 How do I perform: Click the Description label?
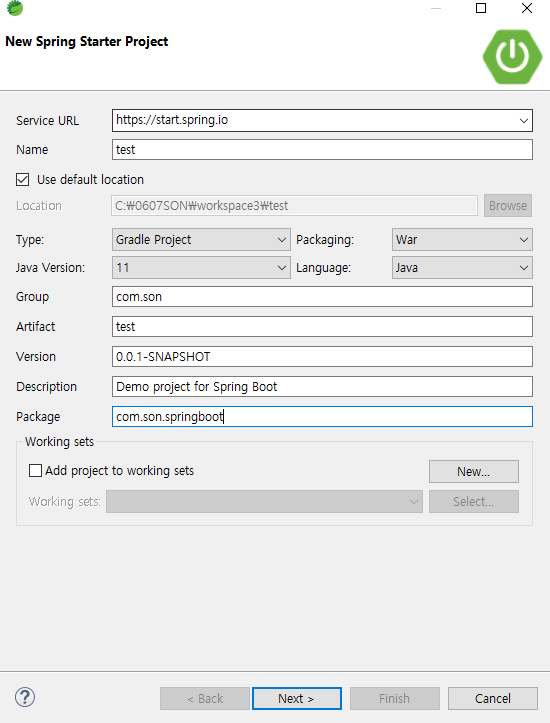coord(47,387)
